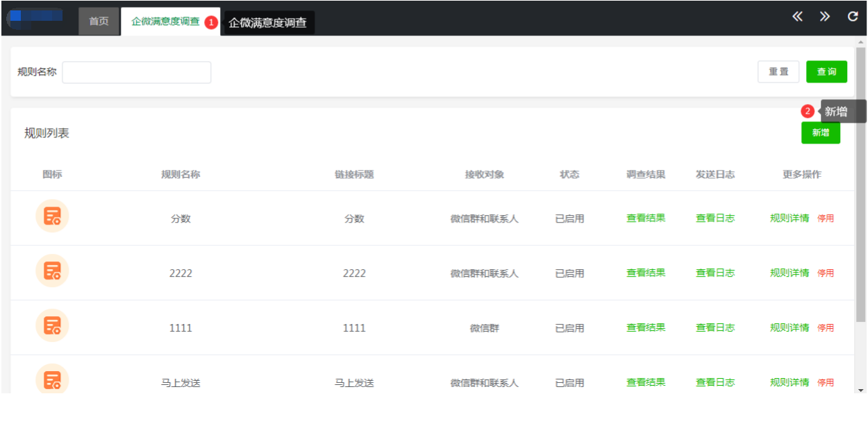Viewport: 868px width, 437px height.
Task: Click the rule icon in the 分数 row
Action: 52,216
